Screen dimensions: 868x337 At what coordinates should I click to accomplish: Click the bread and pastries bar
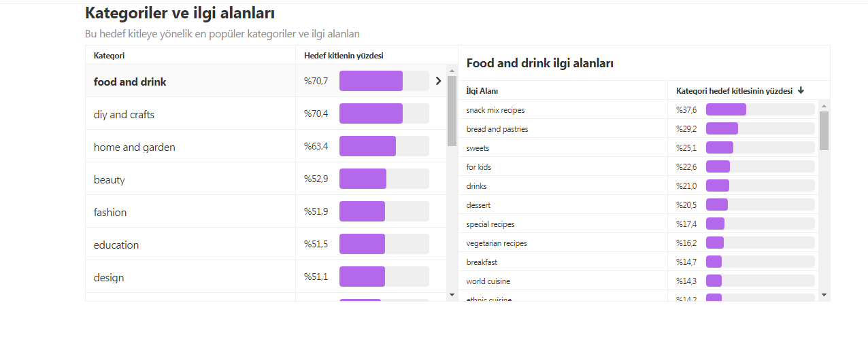722,128
